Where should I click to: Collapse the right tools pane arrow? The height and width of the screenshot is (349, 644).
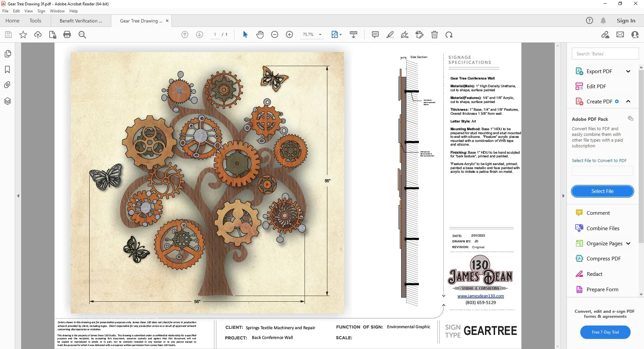[563, 196]
